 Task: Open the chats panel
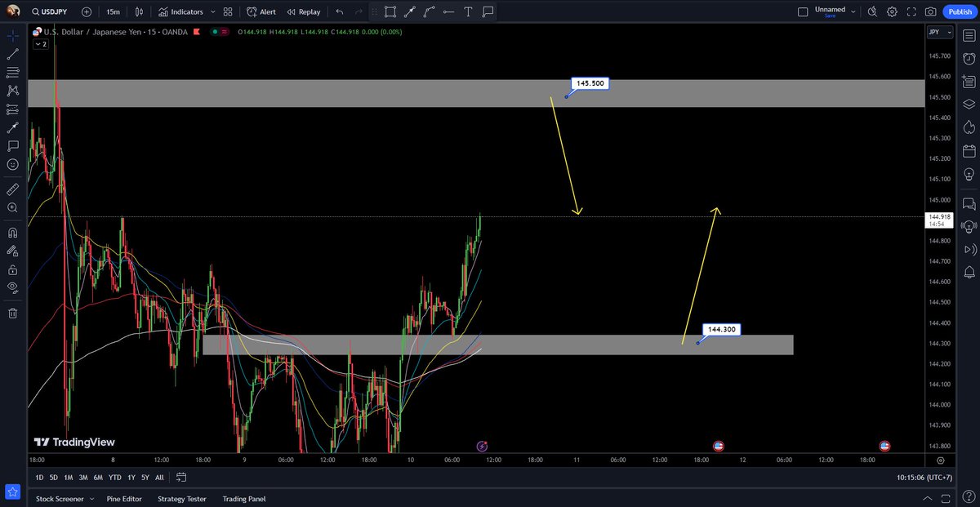point(969,203)
